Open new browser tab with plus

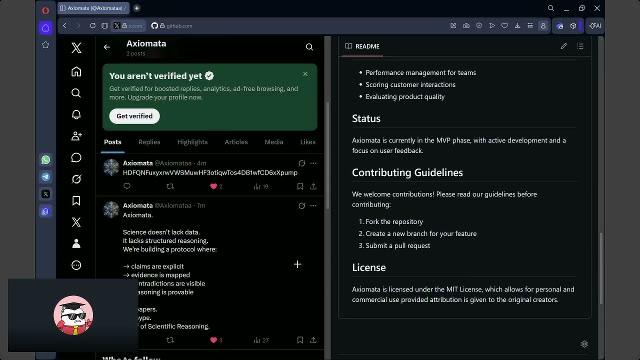(x=137, y=8)
